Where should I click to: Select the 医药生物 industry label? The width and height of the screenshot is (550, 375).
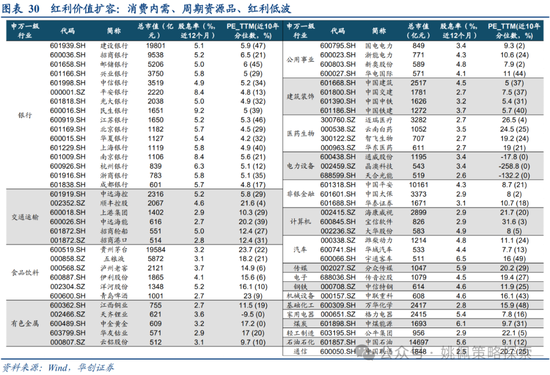point(300,134)
